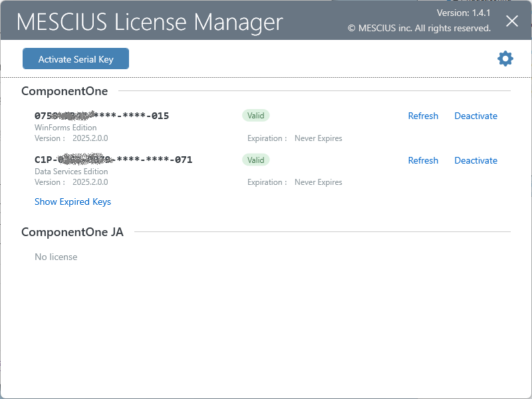Refresh the Data Services Edition license
Screen dimensions: 532x399
(x=423, y=160)
